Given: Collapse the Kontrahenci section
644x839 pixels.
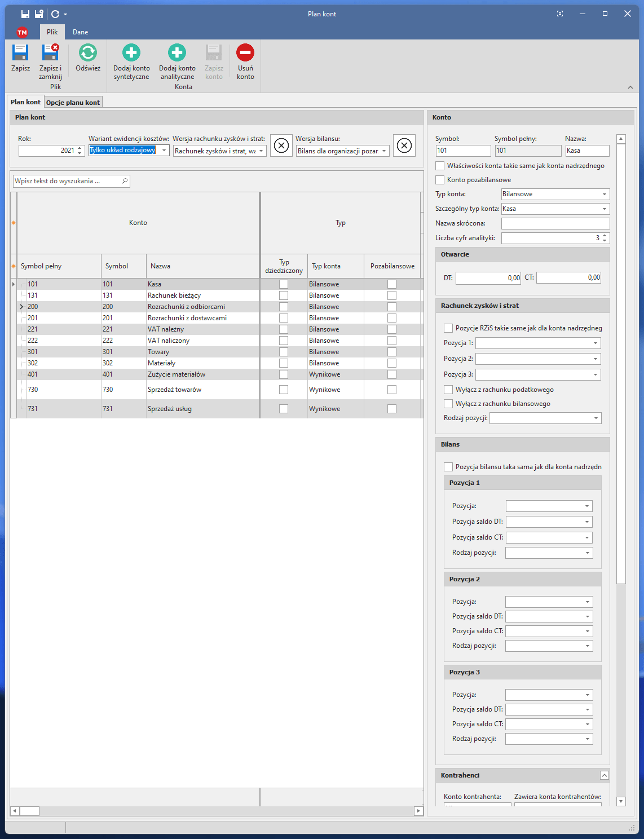Looking at the screenshot, I should (x=604, y=775).
